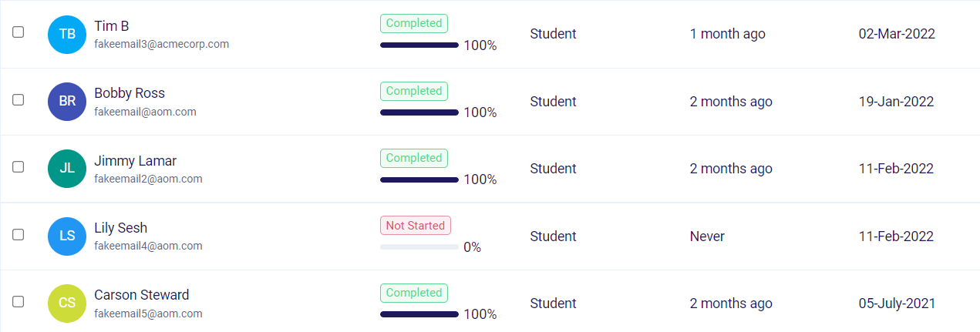Click email fakeemail3@acmecorp.com

(x=161, y=44)
